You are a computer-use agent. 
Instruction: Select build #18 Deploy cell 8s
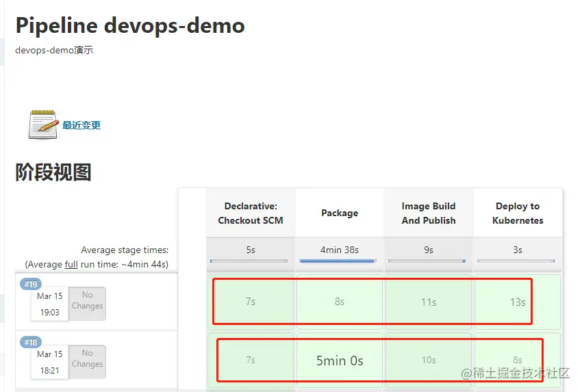tap(518, 360)
